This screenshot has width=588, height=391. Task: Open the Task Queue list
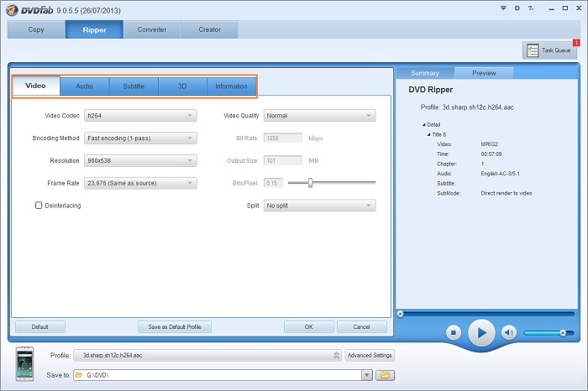(x=549, y=50)
